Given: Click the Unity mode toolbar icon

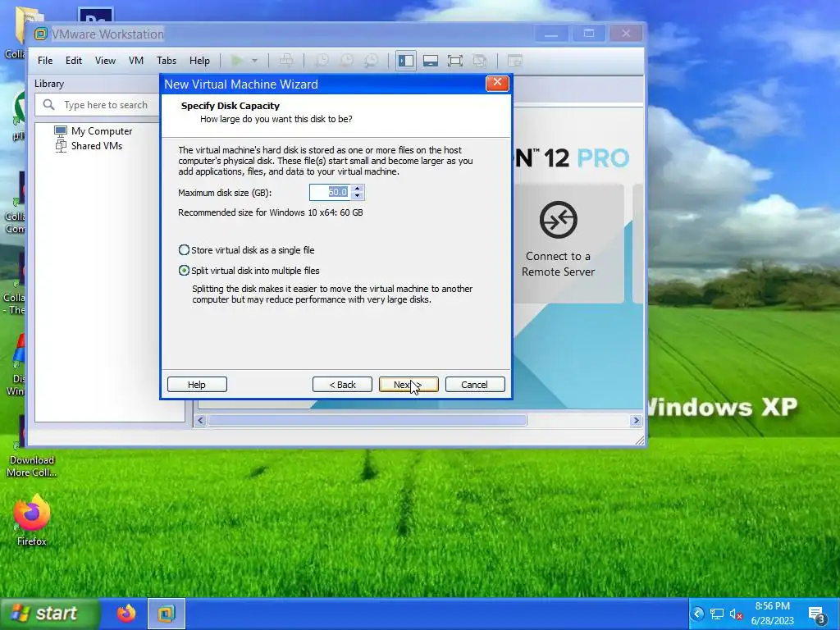Looking at the screenshot, I should coord(479,61).
